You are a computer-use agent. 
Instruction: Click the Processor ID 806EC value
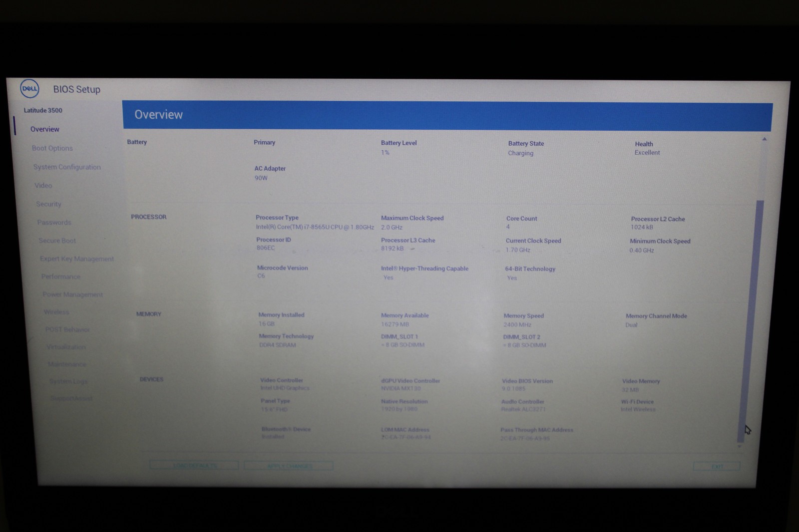265,248
